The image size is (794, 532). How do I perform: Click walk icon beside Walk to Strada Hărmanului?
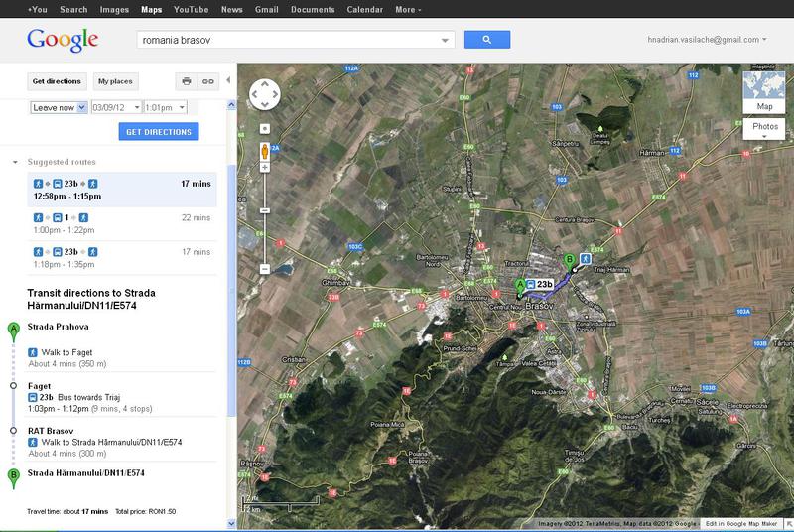point(33,442)
